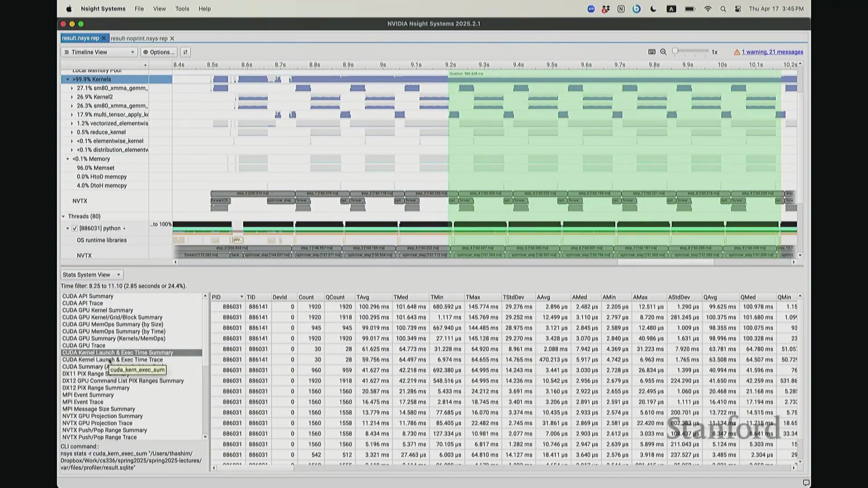Expand the 26.9% Kernel2 row
The image size is (868, 488).
[x=72, y=97]
